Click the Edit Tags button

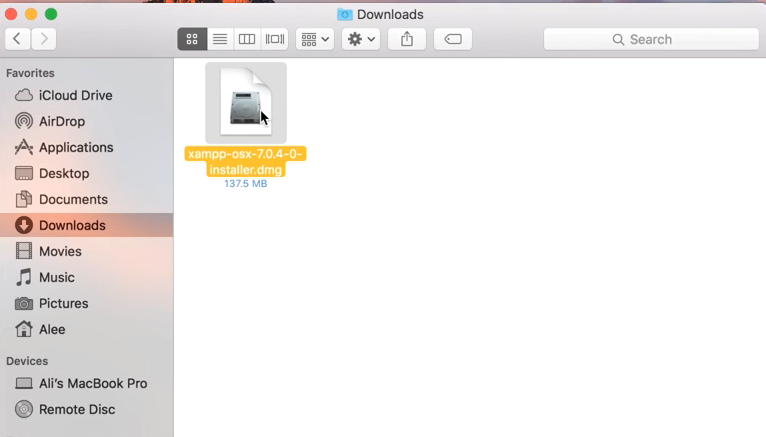coord(453,39)
